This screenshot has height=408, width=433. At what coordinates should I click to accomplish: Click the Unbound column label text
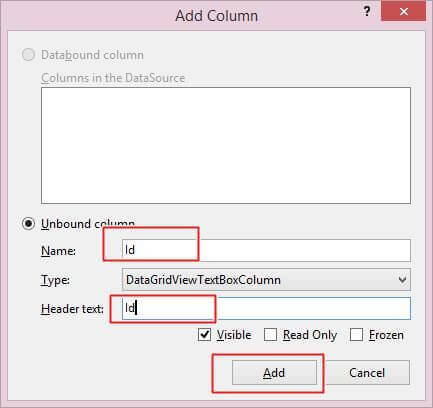tap(88, 224)
